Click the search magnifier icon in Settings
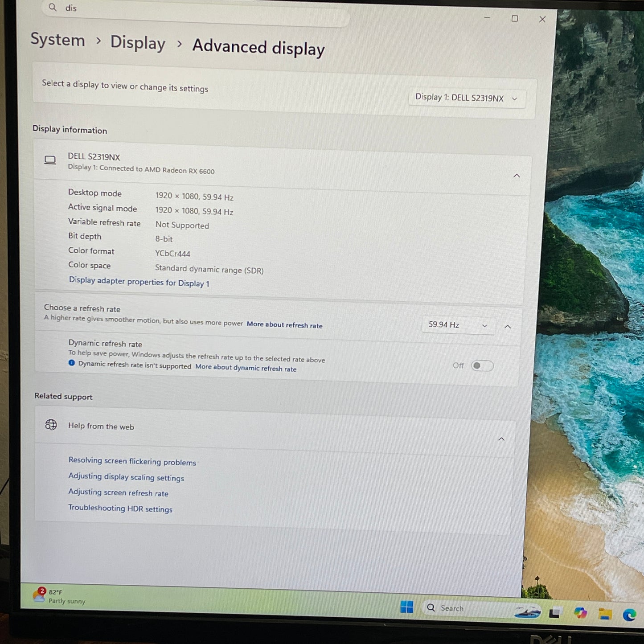 pyautogui.click(x=53, y=7)
